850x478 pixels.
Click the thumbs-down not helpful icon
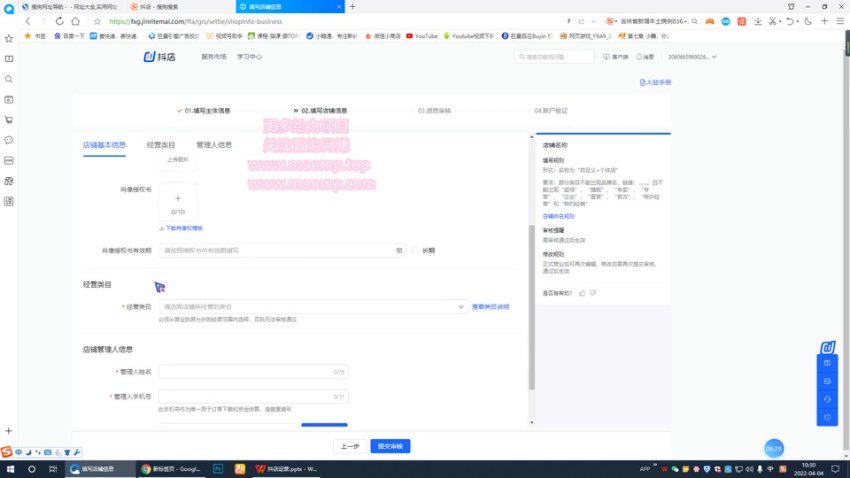coord(593,293)
